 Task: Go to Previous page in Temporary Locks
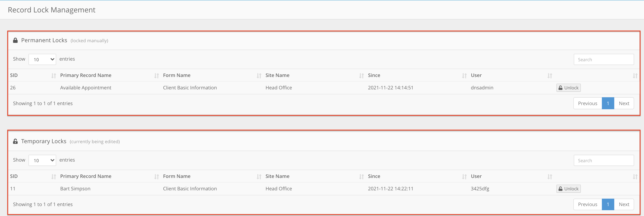[587, 204]
